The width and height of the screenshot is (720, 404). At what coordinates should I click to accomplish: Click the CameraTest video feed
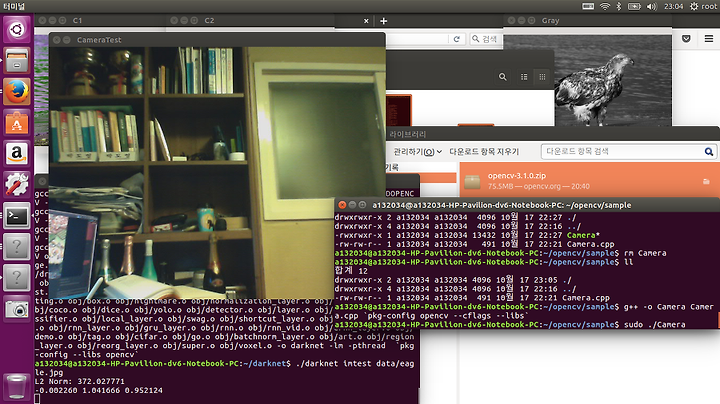[x=217, y=173]
